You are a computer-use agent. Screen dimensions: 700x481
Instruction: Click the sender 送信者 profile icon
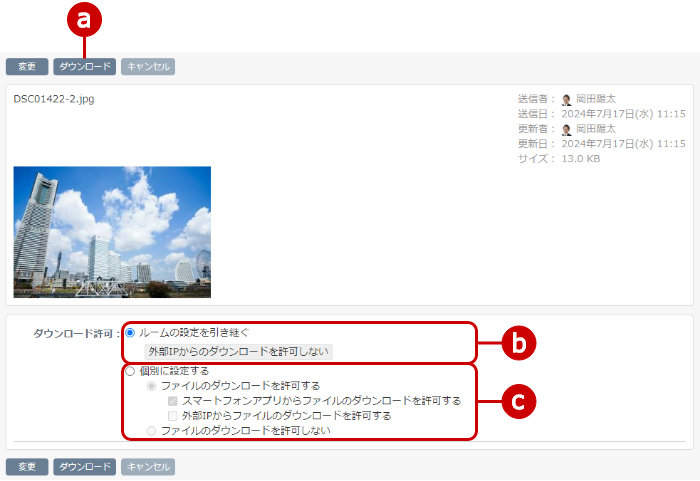pos(567,99)
